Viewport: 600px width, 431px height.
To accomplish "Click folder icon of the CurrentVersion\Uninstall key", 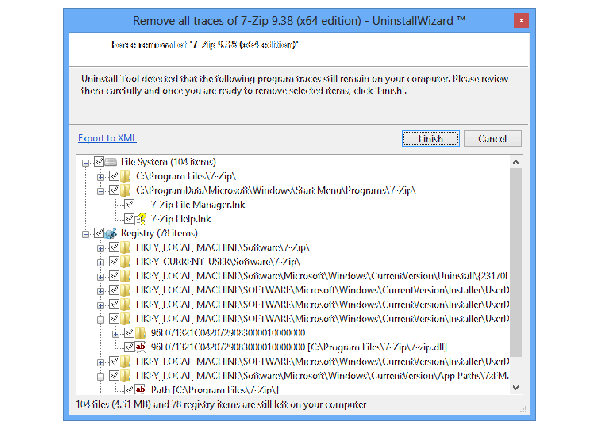I will click(x=125, y=276).
